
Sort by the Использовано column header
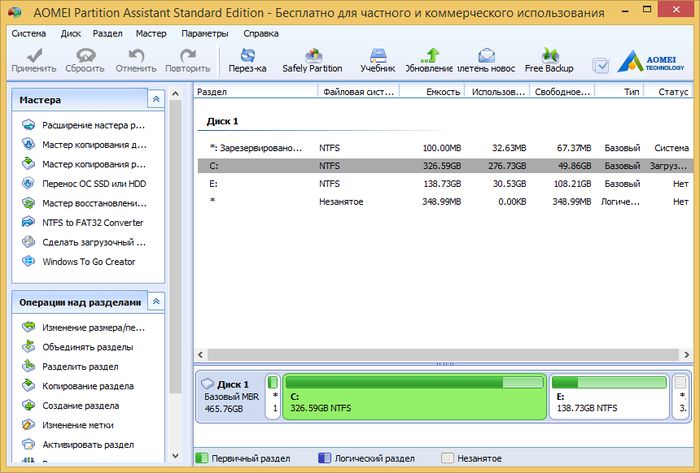[x=497, y=91]
